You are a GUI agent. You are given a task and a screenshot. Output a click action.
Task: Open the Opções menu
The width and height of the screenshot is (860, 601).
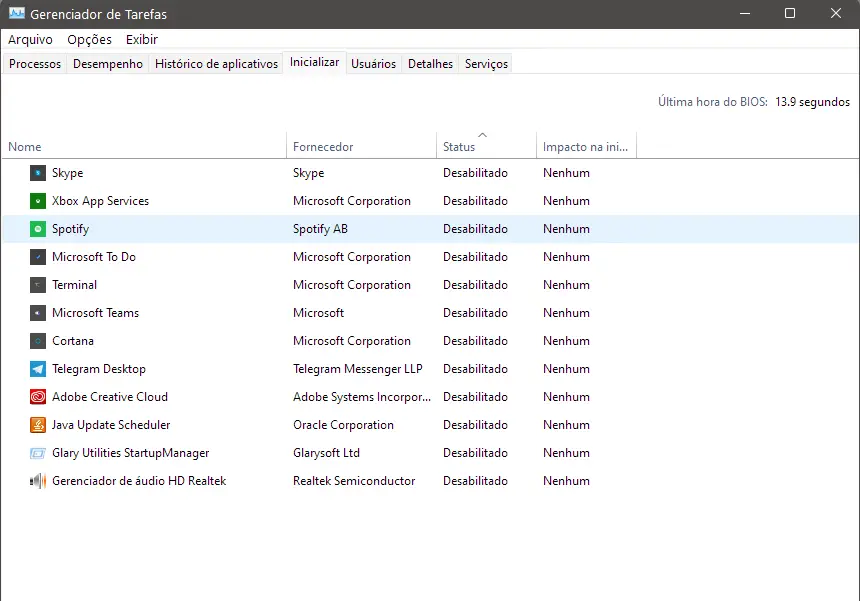point(89,39)
